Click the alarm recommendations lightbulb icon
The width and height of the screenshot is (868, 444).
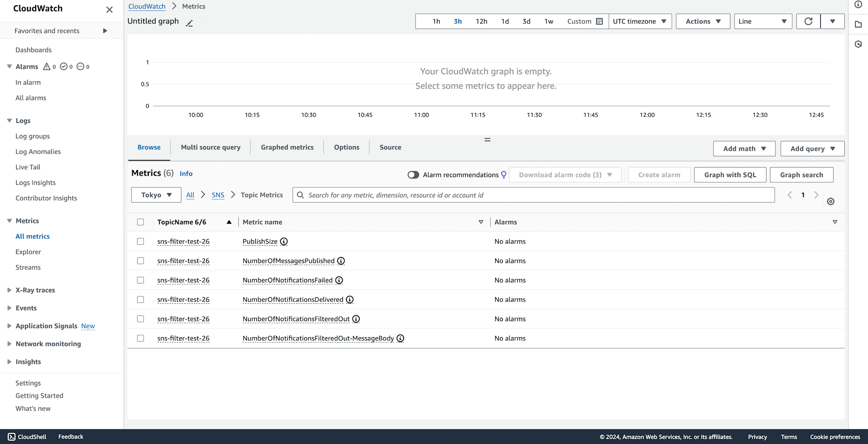(504, 174)
